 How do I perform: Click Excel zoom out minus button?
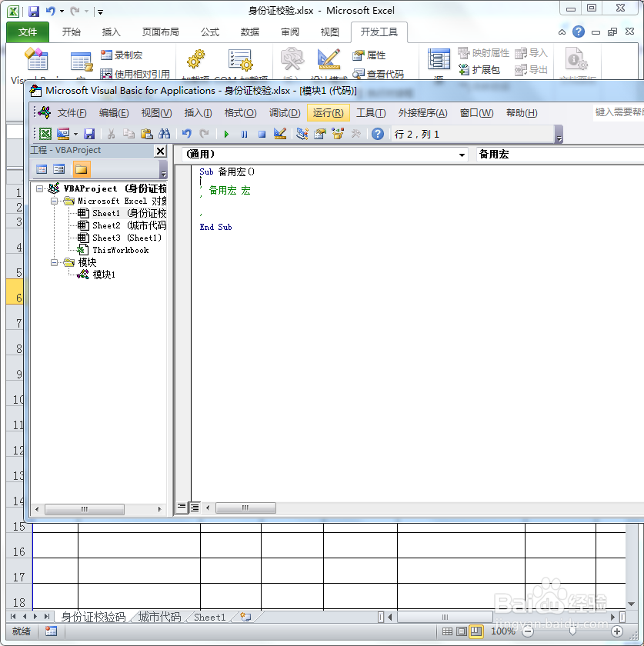point(528,631)
